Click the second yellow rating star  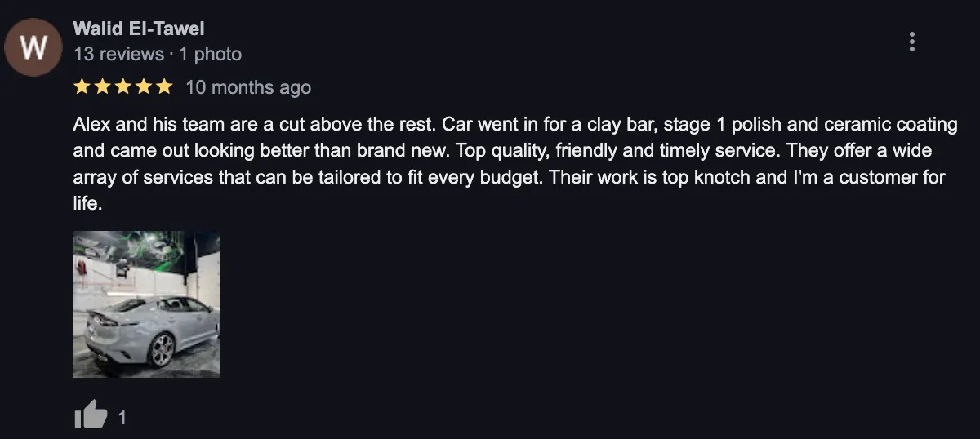(x=103, y=86)
